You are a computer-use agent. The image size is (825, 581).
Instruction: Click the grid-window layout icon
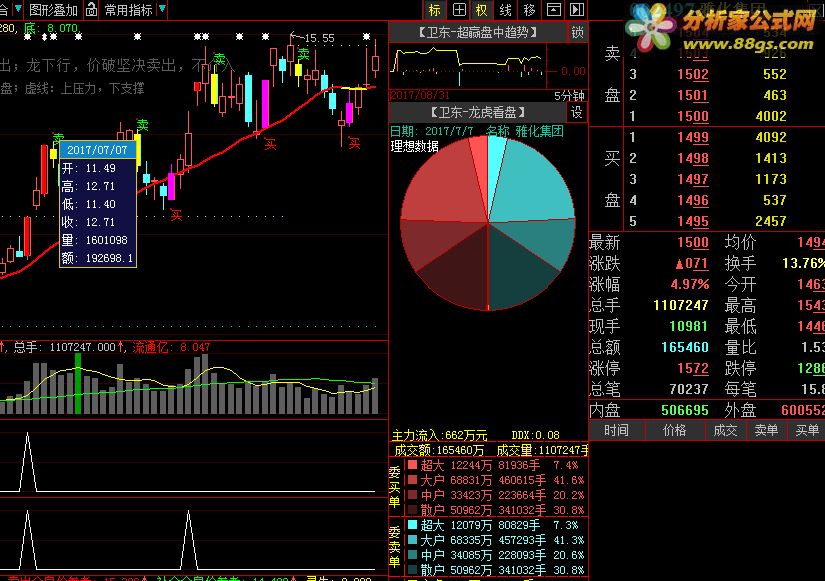click(x=459, y=9)
